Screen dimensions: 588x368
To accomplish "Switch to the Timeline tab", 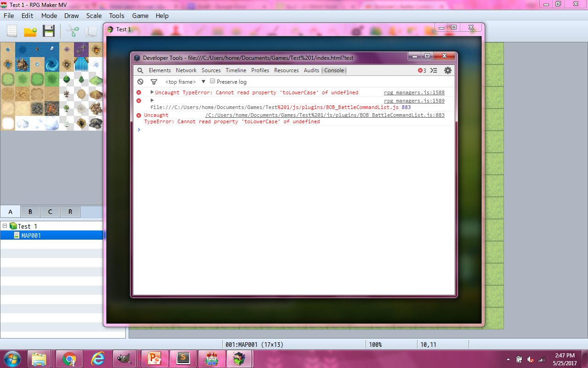I will (236, 70).
